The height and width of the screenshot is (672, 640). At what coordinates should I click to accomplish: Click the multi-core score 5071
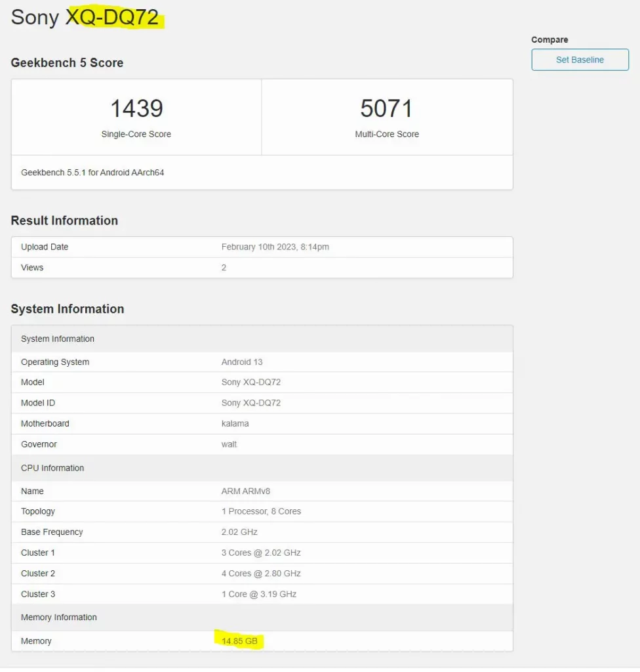[x=386, y=108]
